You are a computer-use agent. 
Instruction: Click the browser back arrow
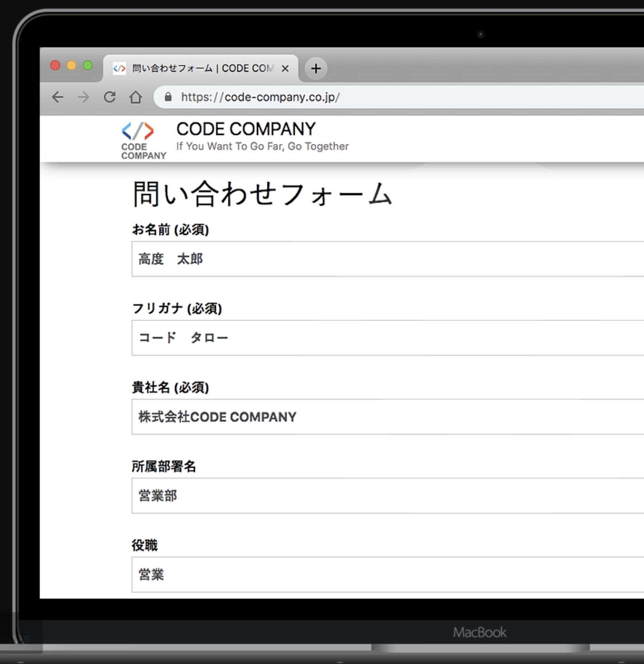click(x=58, y=97)
